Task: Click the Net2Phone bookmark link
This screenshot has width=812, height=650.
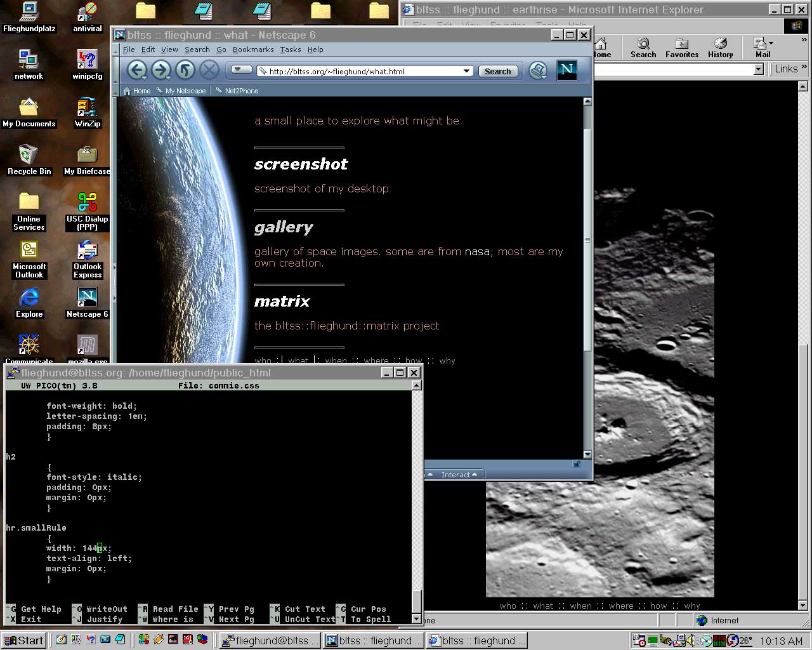Action: click(x=237, y=91)
